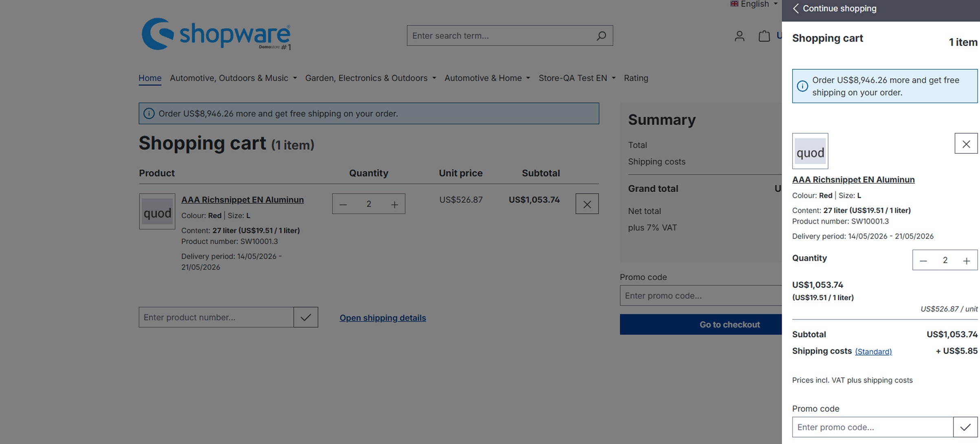Open Standard shipping method link
The height and width of the screenshot is (444, 980).
tap(873, 352)
